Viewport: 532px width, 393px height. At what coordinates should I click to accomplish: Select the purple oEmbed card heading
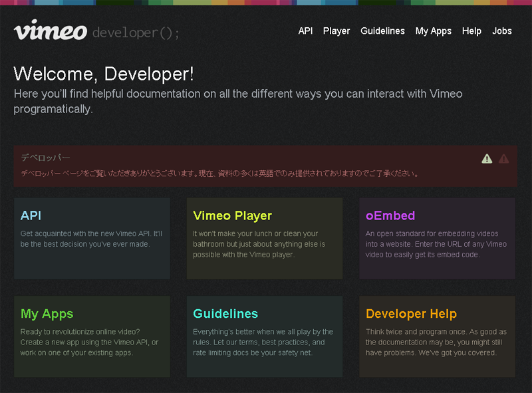click(x=390, y=215)
